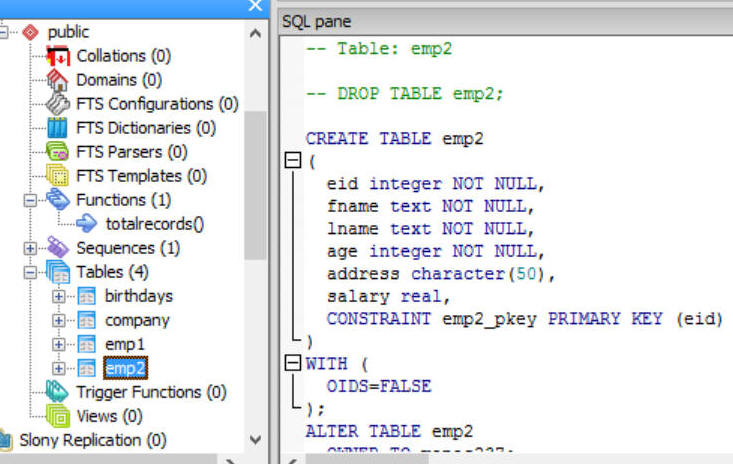The width and height of the screenshot is (733, 464).
Task: Click the Domains house icon
Action: point(59,80)
